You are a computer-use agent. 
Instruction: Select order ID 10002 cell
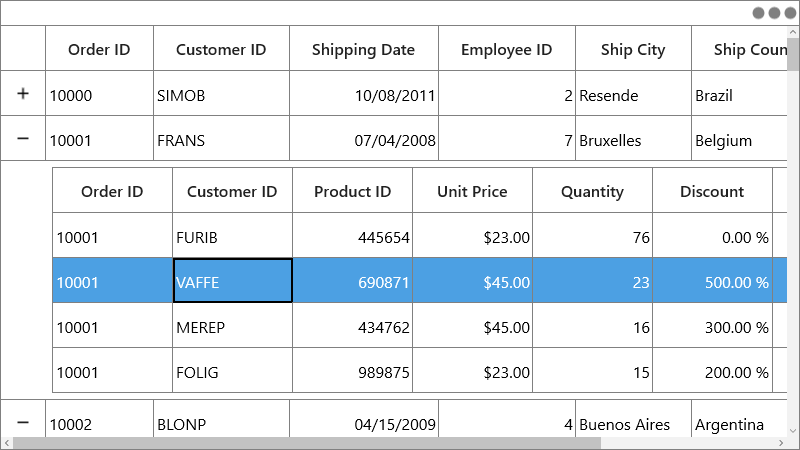coord(99,419)
